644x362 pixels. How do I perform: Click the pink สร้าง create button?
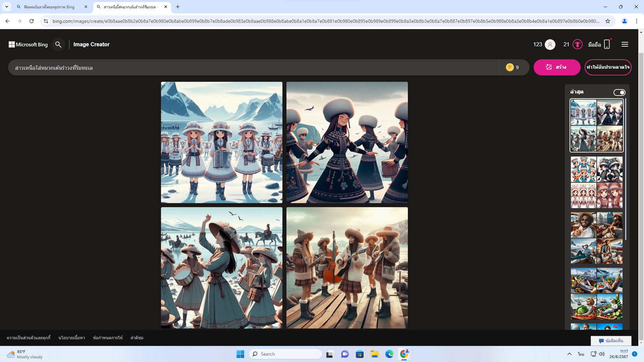point(557,67)
